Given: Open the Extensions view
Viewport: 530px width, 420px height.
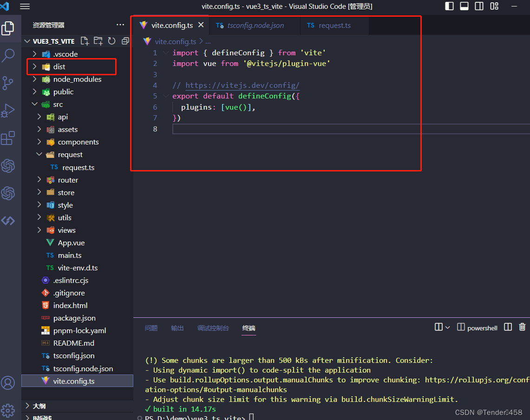Looking at the screenshot, I should (10, 138).
